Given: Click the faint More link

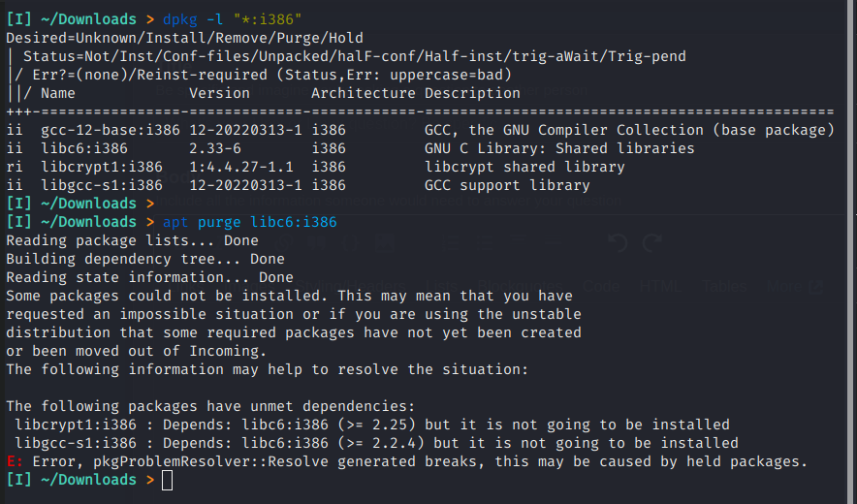Looking at the screenshot, I should pyautogui.click(x=784, y=287).
